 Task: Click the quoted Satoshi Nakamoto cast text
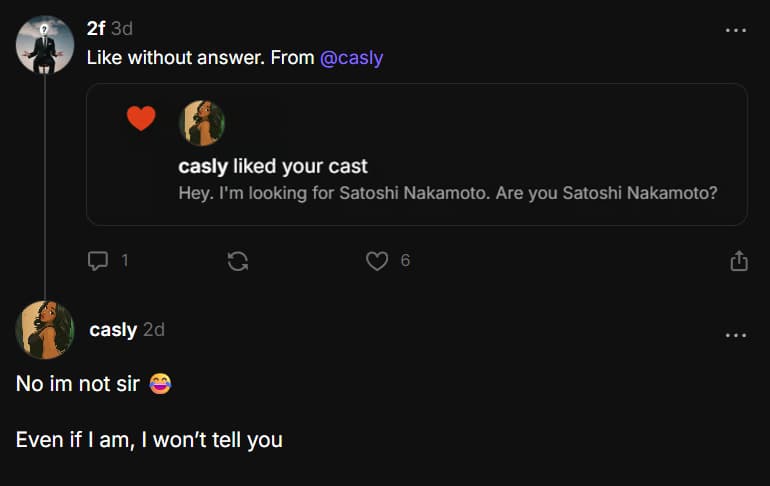pyautogui.click(x=447, y=193)
